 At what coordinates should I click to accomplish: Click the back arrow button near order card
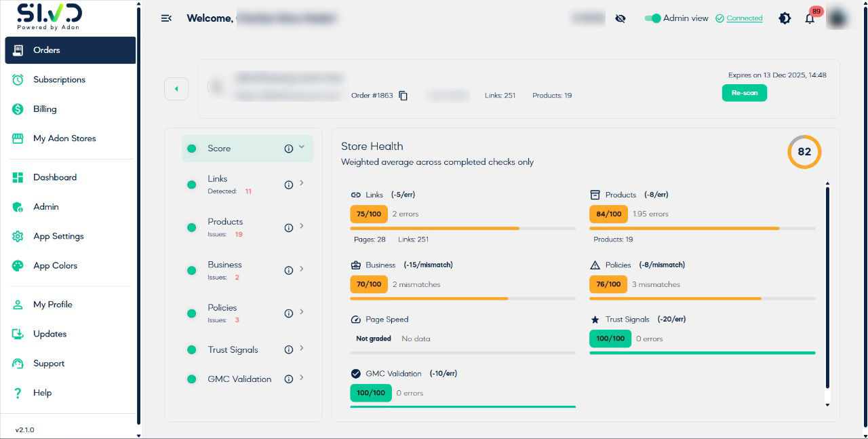point(176,89)
